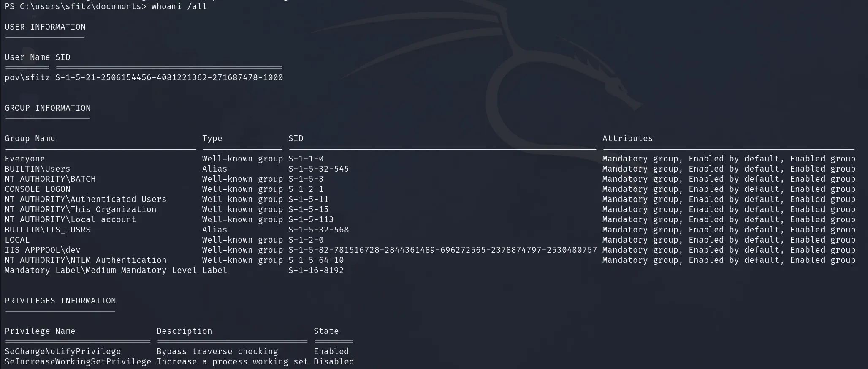868x369 pixels.
Task: Click the Attributes column header
Action: pyautogui.click(x=628, y=138)
